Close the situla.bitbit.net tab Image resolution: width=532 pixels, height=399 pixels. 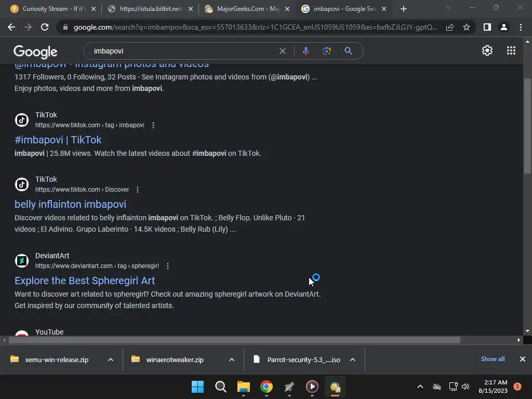pos(191,9)
